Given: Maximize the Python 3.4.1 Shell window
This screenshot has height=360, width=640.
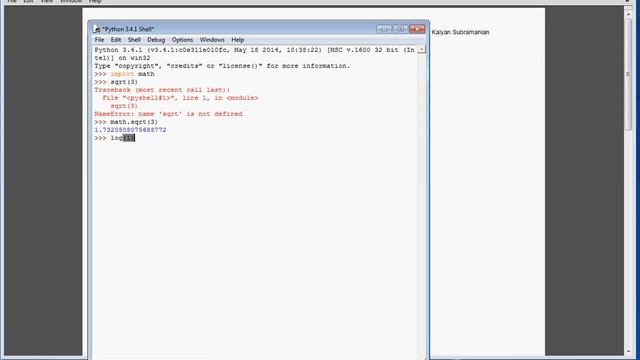Looking at the screenshot, I should [400, 29].
